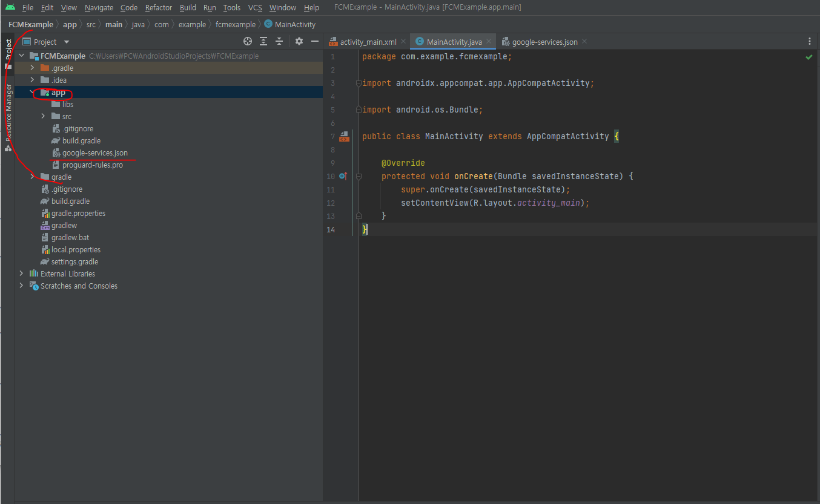This screenshot has height=504, width=820.
Task: Close the activity_main.xml tab
Action: (403, 42)
